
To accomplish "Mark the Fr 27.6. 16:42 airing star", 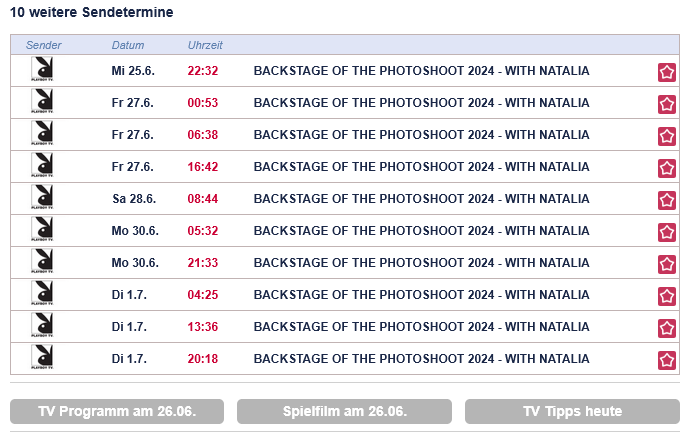I will pyautogui.click(x=667, y=168).
